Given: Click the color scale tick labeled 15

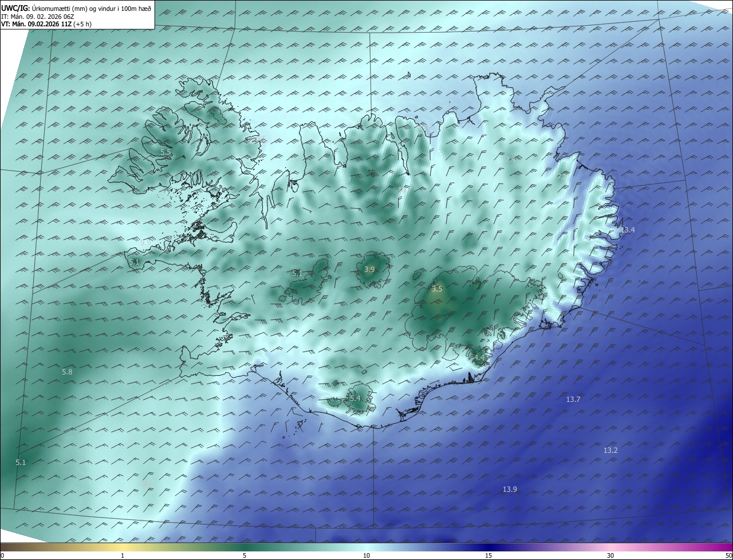Looking at the screenshot, I should click(488, 555).
